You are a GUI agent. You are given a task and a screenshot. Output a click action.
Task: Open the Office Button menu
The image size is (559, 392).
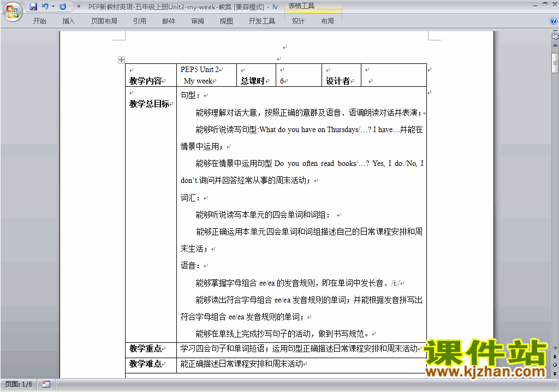[13, 11]
